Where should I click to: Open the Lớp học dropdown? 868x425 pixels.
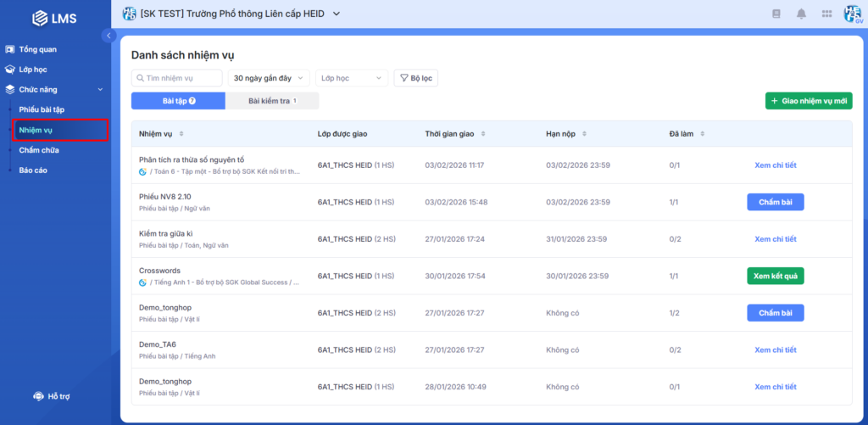pos(351,78)
